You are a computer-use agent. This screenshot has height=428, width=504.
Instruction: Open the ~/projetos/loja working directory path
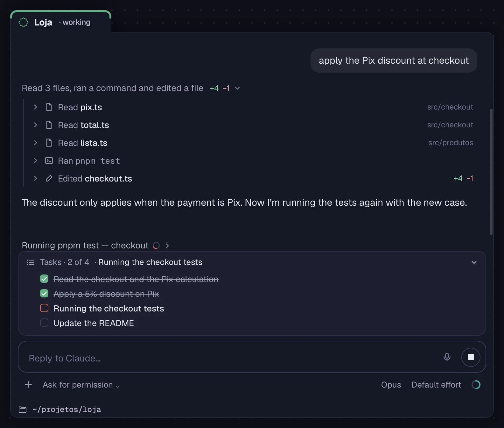pos(67,410)
